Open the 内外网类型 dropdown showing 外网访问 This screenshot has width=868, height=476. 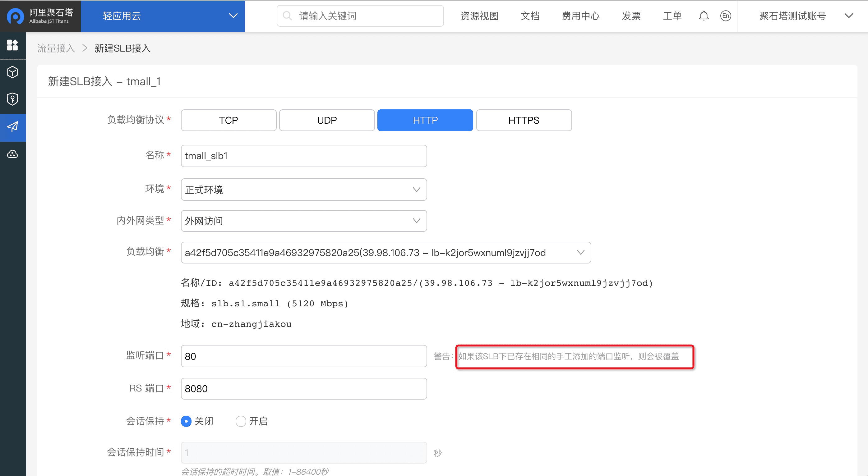point(304,221)
